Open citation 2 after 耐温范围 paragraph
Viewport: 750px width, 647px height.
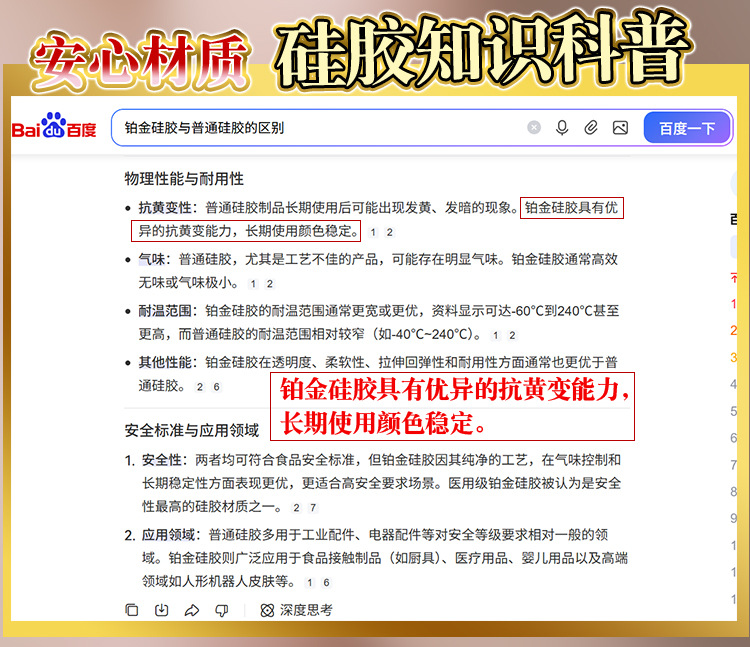click(x=512, y=335)
